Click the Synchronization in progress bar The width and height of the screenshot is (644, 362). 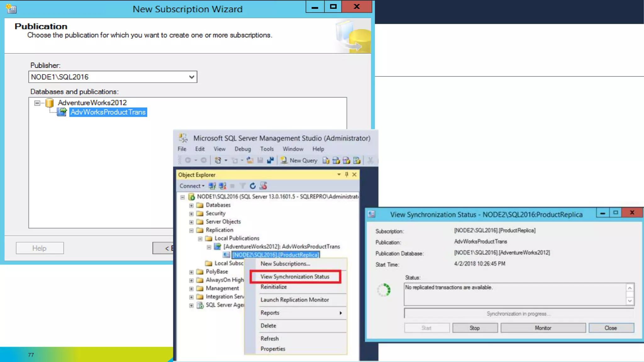point(519,314)
